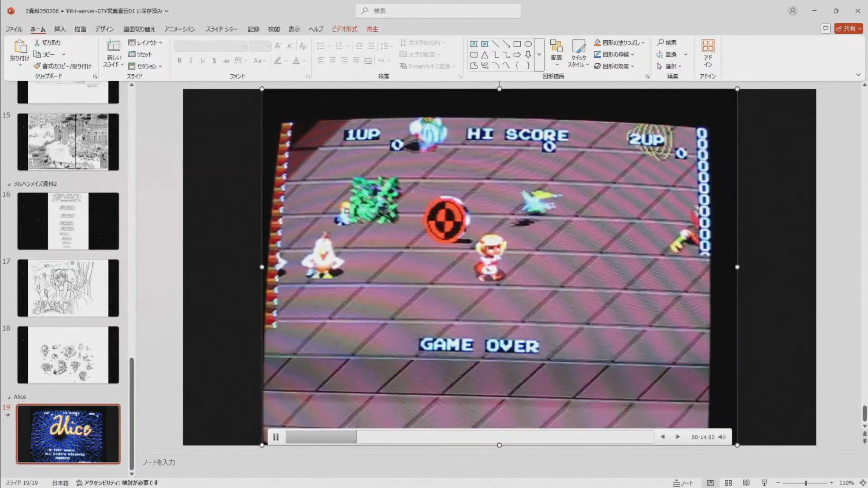Start slide show from status bar icon
The width and height of the screenshot is (868, 488).
764,483
